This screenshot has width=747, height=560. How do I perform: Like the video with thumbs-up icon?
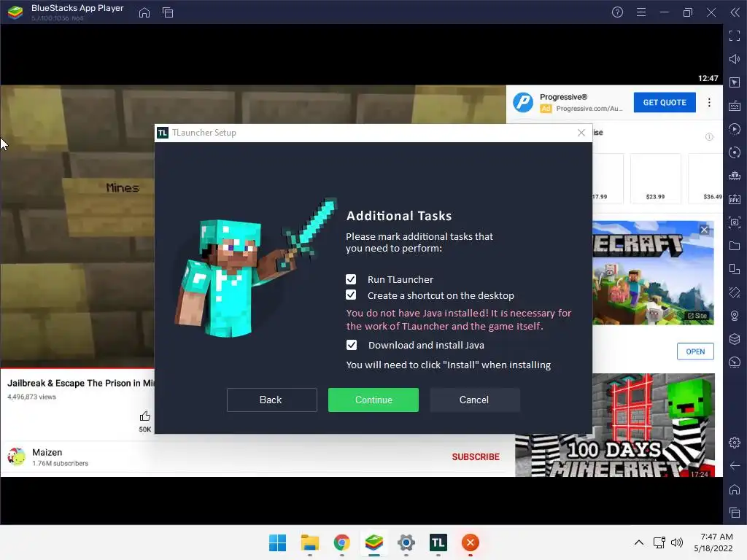145,416
